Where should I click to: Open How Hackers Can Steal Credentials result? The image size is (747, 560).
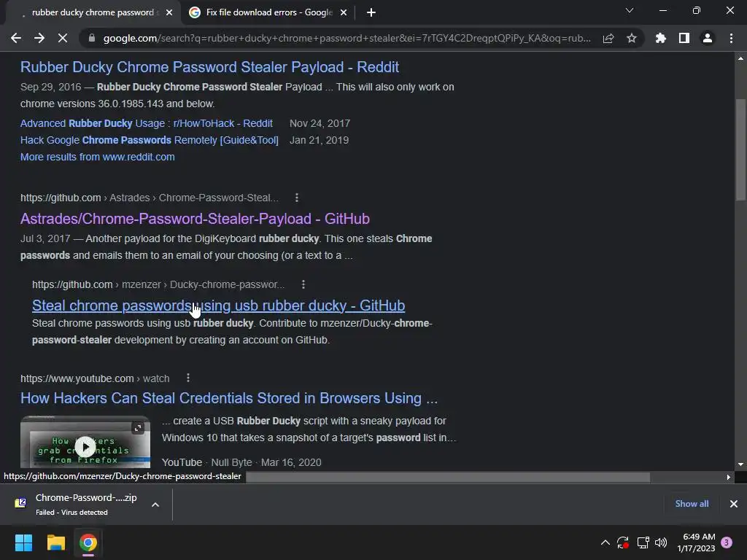click(x=228, y=398)
